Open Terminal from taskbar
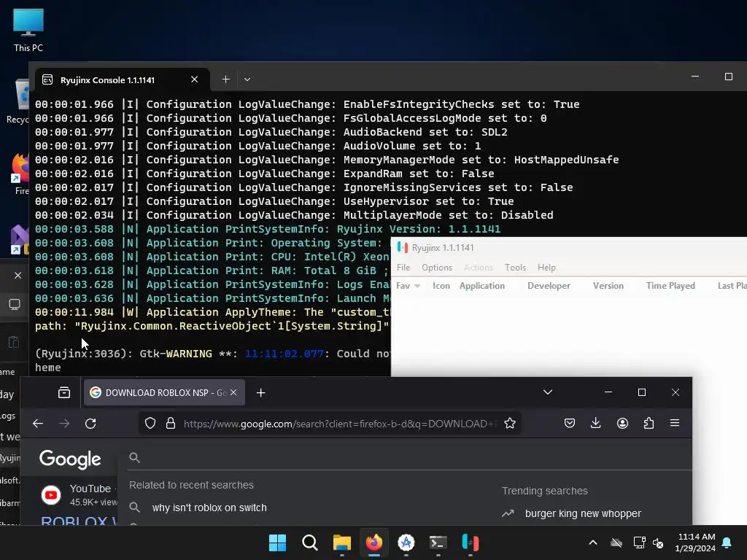 (438, 542)
